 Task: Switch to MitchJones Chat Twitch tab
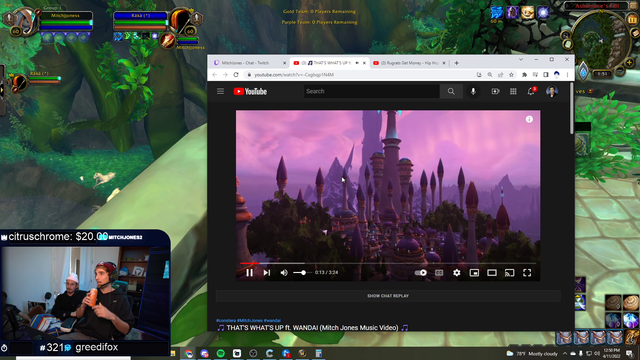click(x=244, y=63)
